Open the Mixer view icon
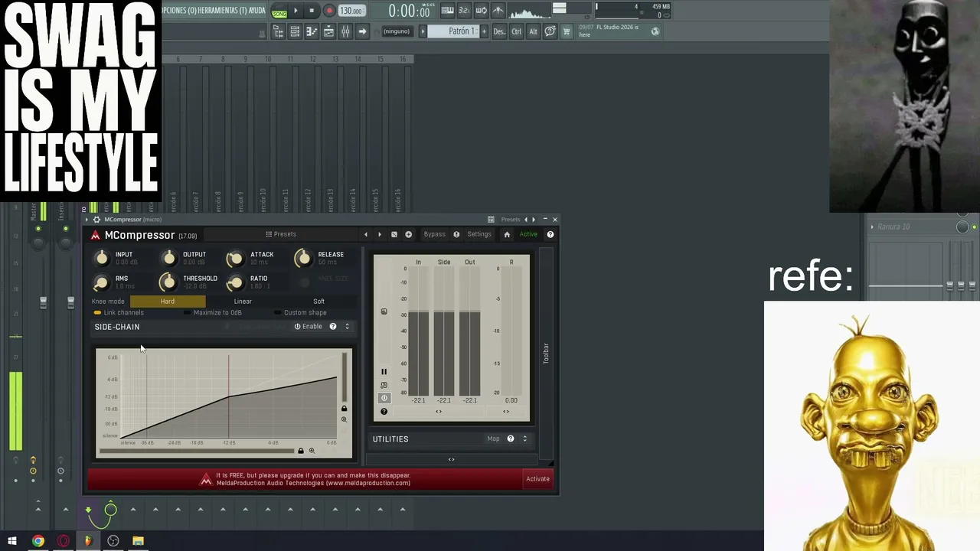 (x=346, y=31)
